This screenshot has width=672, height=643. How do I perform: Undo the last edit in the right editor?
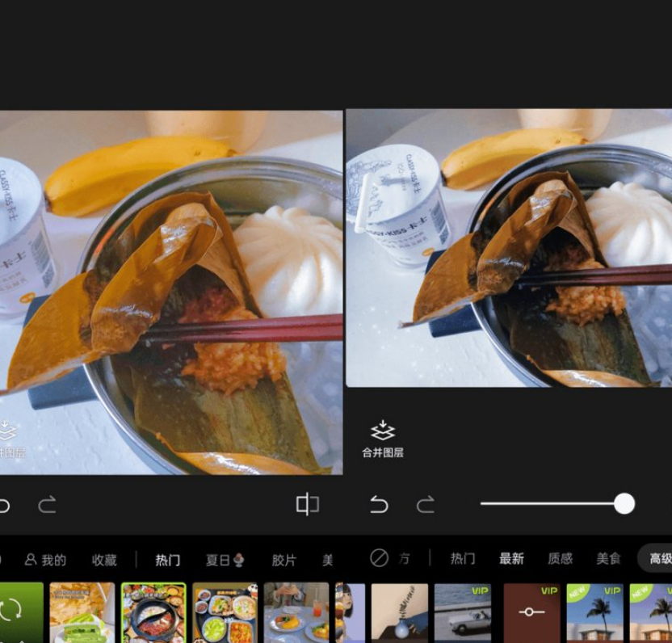tap(380, 504)
